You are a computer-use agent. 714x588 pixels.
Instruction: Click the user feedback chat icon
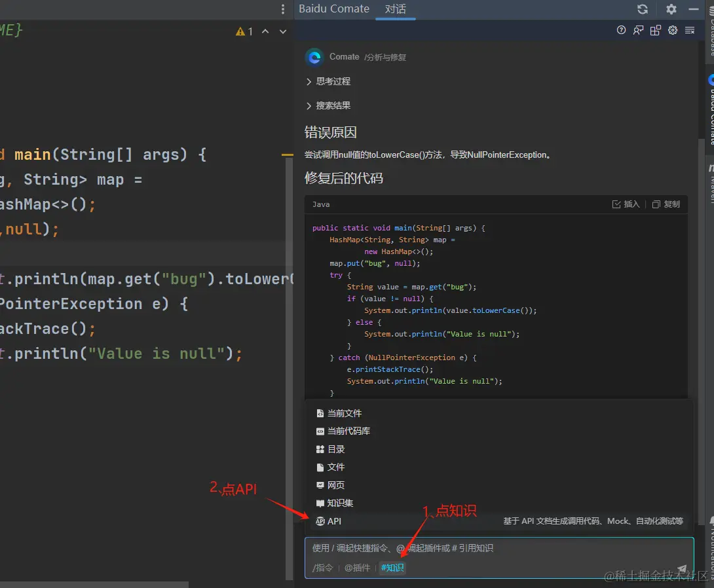coord(639,30)
